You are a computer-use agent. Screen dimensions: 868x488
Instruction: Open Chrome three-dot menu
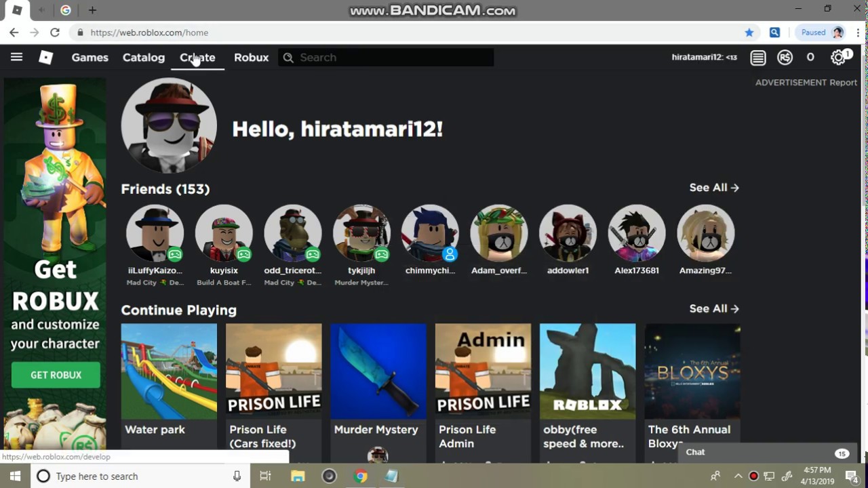(859, 33)
